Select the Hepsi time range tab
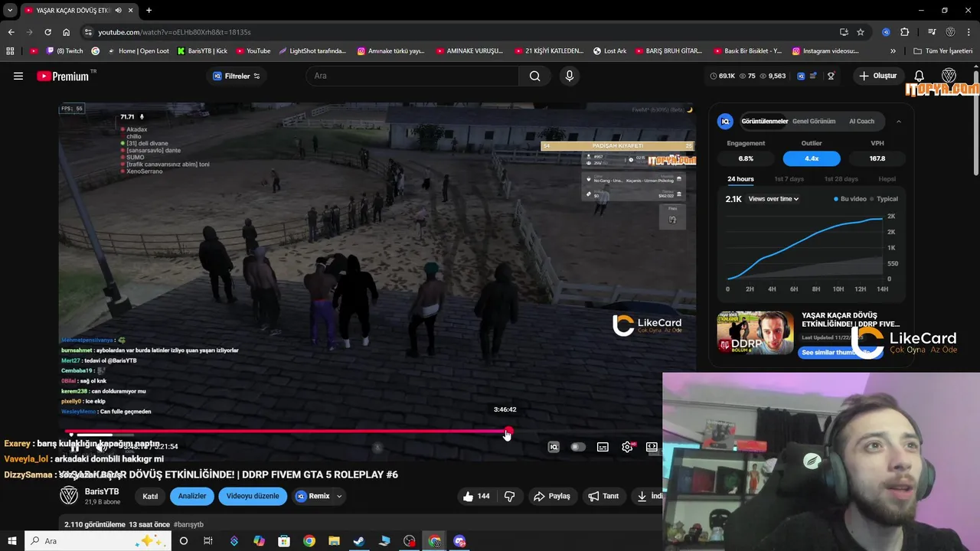 pyautogui.click(x=887, y=179)
